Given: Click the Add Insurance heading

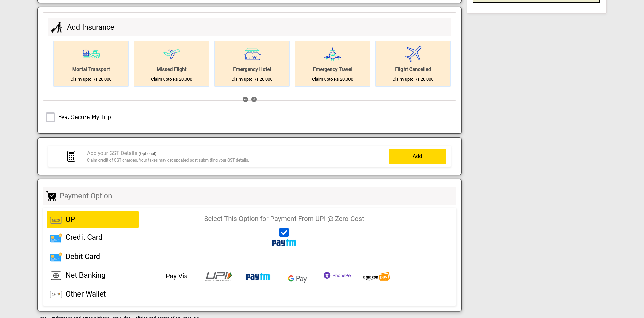Looking at the screenshot, I should (91, 27).
